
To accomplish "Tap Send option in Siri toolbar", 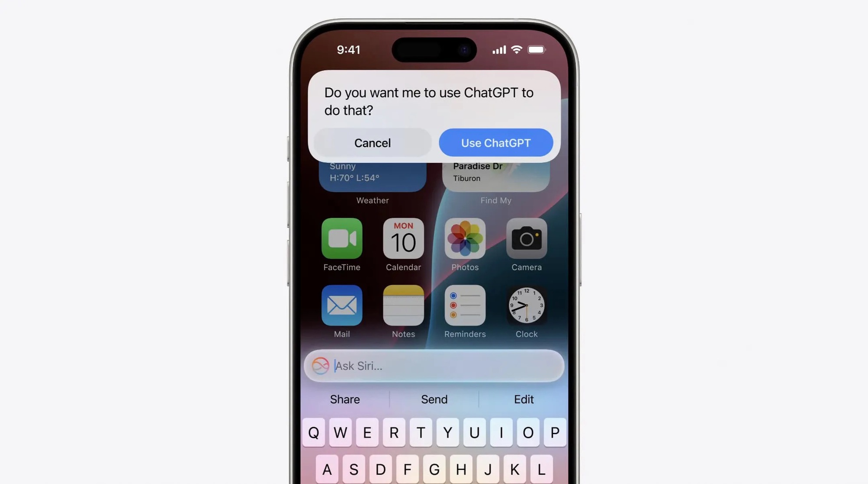I will pos(434,399).
